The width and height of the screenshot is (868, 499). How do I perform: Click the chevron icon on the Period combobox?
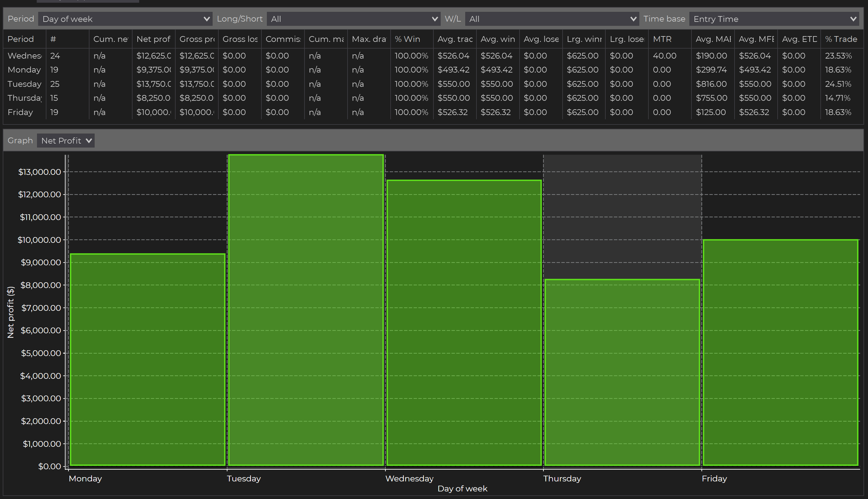207,19
